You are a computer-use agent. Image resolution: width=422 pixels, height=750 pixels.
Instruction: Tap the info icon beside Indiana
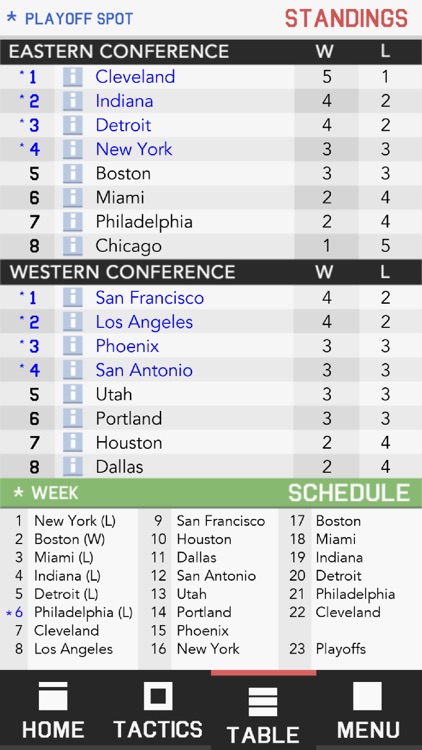coord(73,101)
